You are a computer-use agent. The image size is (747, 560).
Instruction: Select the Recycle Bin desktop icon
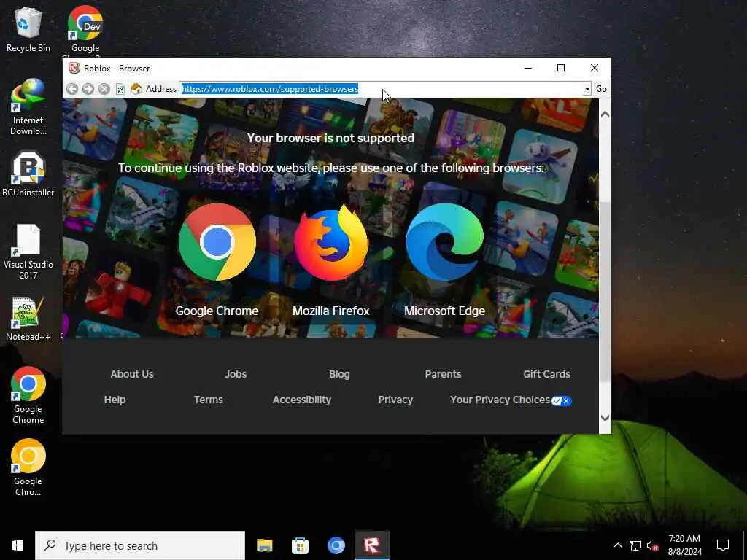point(28,29)
